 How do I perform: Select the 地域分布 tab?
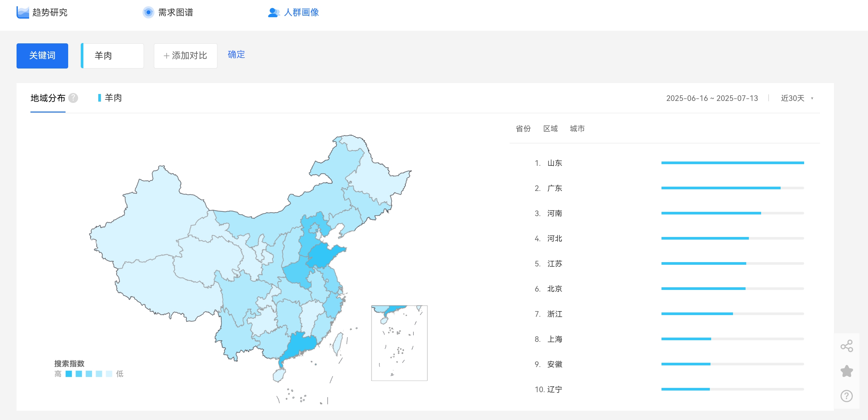point(48,98)
